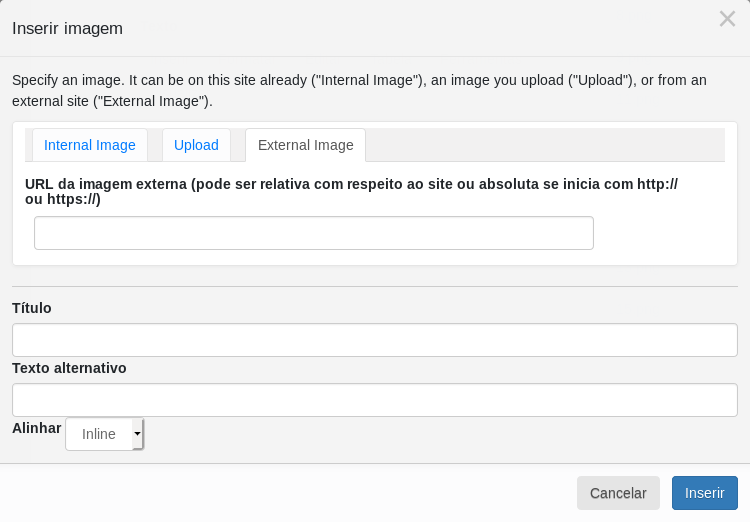Viewport: 750px width, 522px height.
Task: Open the Alinhar dropdown showing Inline
Action: (100, 434)
